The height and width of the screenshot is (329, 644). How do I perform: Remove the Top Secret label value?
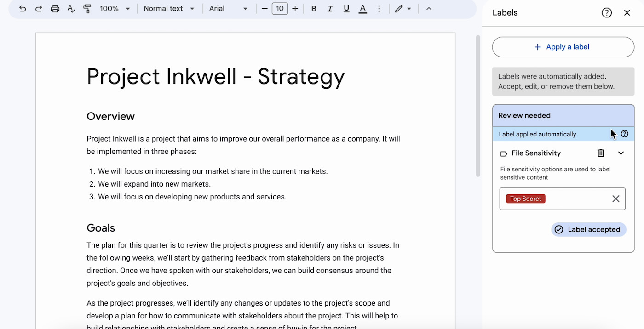coord(616,199)
